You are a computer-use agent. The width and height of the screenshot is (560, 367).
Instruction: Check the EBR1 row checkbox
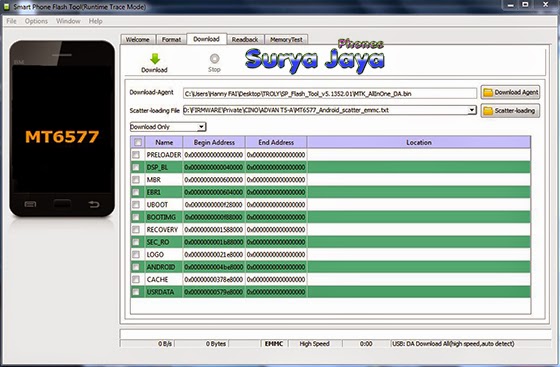pos(136,192)
